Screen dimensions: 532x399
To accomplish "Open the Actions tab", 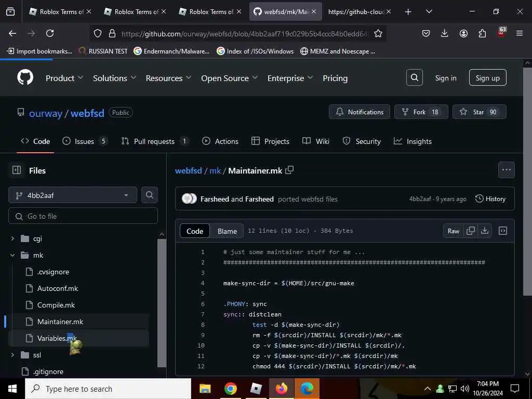I will tap(220, 141).
